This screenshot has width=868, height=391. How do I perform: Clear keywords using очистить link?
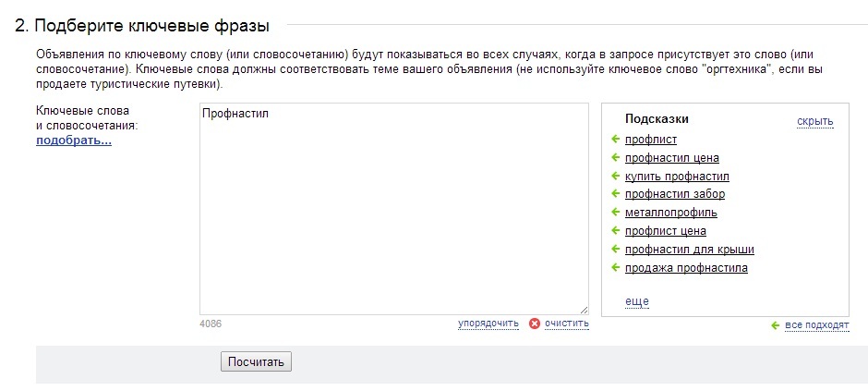[x=567, y=323]
